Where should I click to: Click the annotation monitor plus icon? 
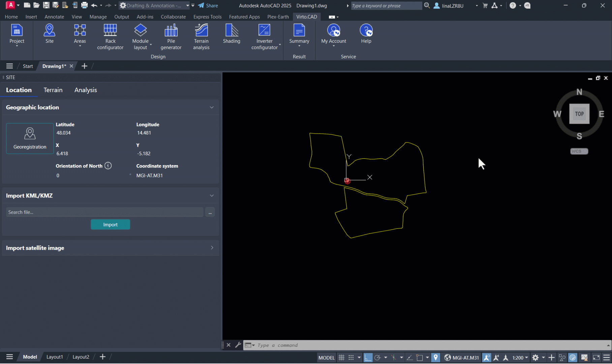point(552,358)
